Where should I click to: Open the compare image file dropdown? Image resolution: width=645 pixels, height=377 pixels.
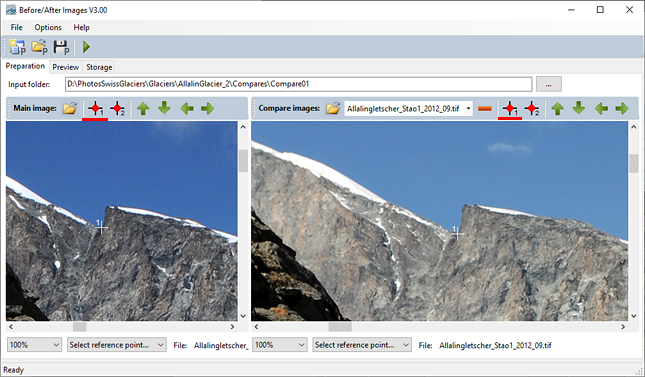point(468,109)
